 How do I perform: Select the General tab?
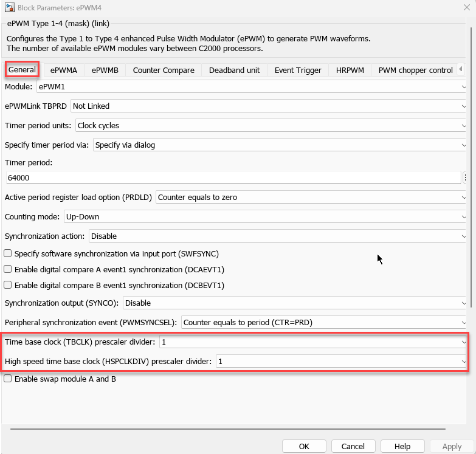pyautogui.click(x=22, y=69)
